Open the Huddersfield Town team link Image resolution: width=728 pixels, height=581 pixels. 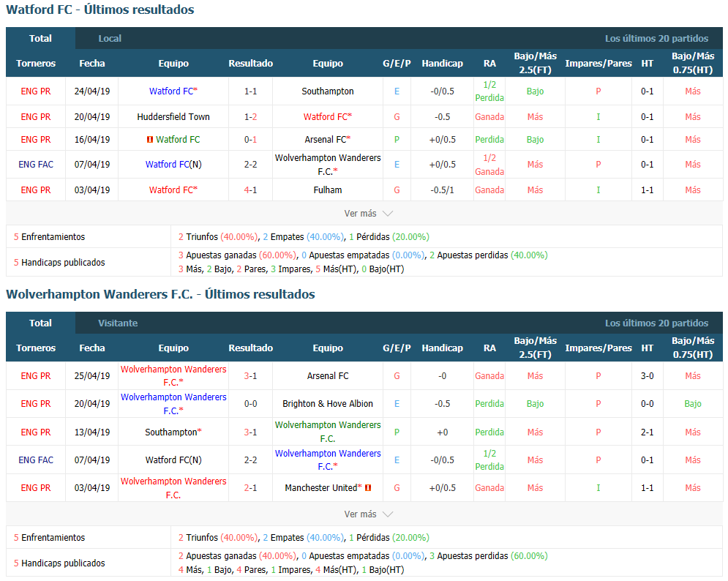(173, 117)
